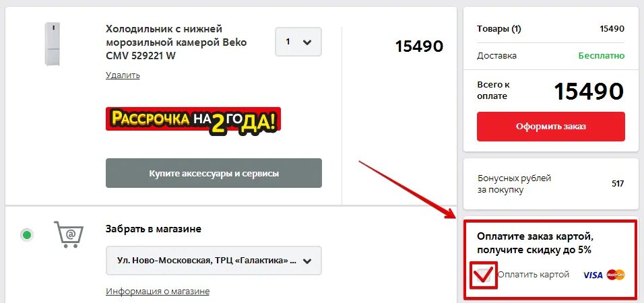Image resolution: width=644 pixels, height=303 pixels.
Task: Toggle the Оплатить картой checkbox
Action: tap(484, 275)
